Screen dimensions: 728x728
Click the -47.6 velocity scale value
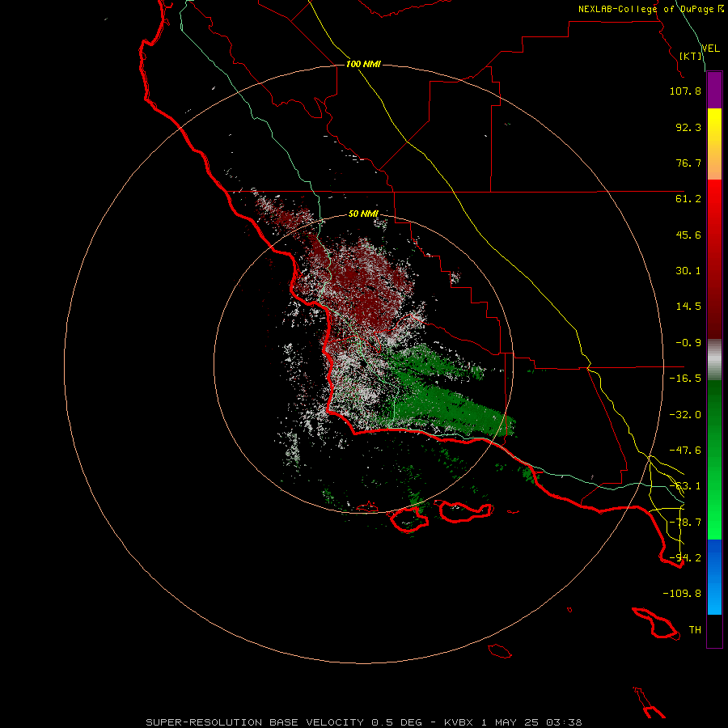tap(685, 451)
